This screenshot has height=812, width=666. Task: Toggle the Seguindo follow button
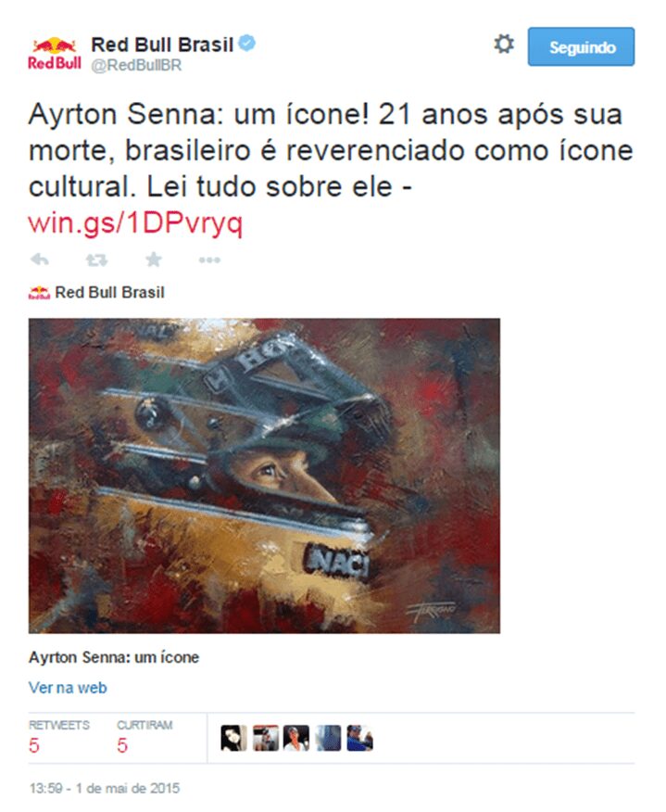(581, 46)
